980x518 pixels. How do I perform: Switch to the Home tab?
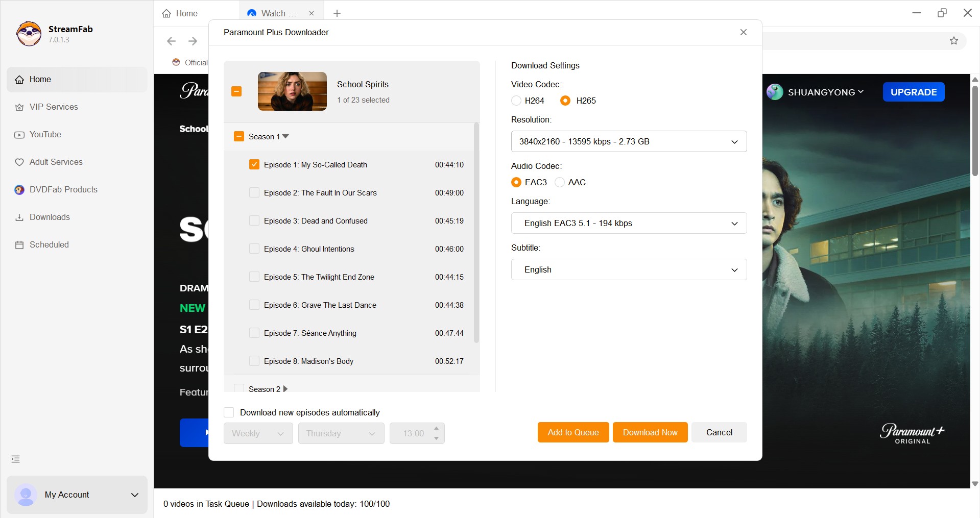(x=180, y=13)
